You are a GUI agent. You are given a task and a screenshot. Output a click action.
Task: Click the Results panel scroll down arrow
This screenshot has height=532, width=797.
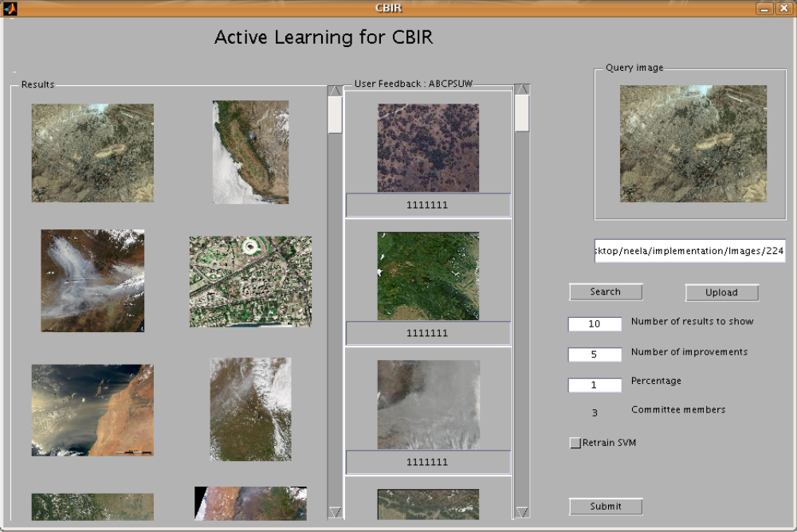[x=335, y=511]
